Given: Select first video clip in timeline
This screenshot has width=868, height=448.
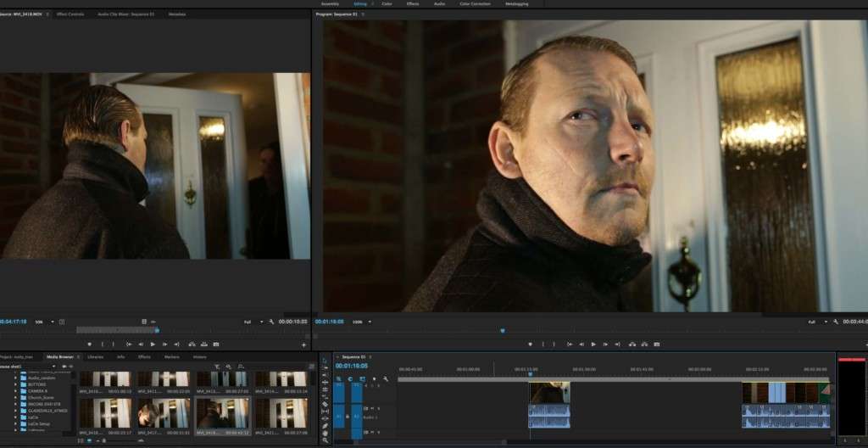Looking at the screenshot, I should coord(549,393).
